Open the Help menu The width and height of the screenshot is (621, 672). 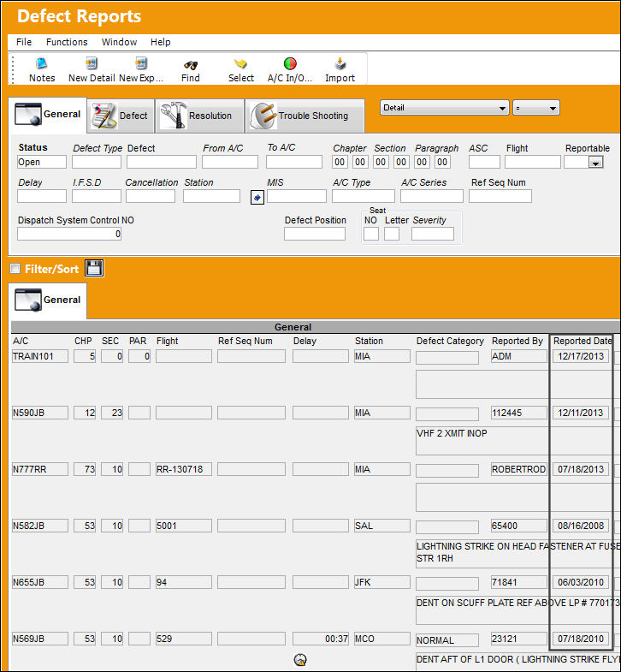160,42
